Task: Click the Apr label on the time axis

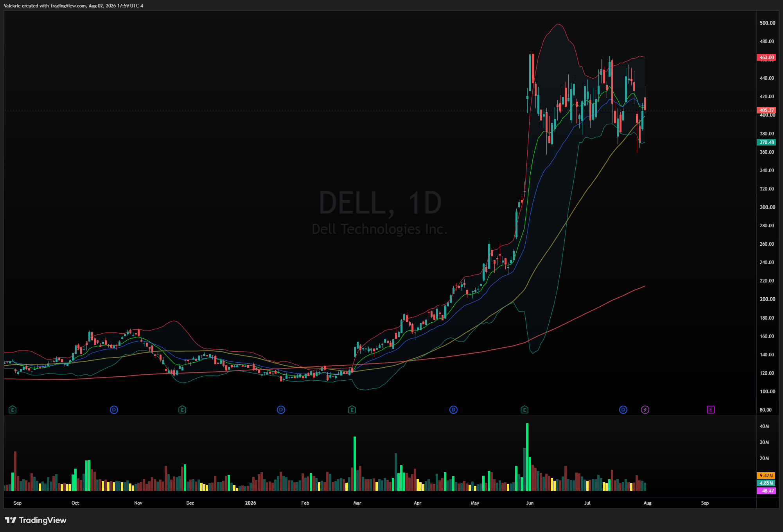Action: tap(417, 503)
